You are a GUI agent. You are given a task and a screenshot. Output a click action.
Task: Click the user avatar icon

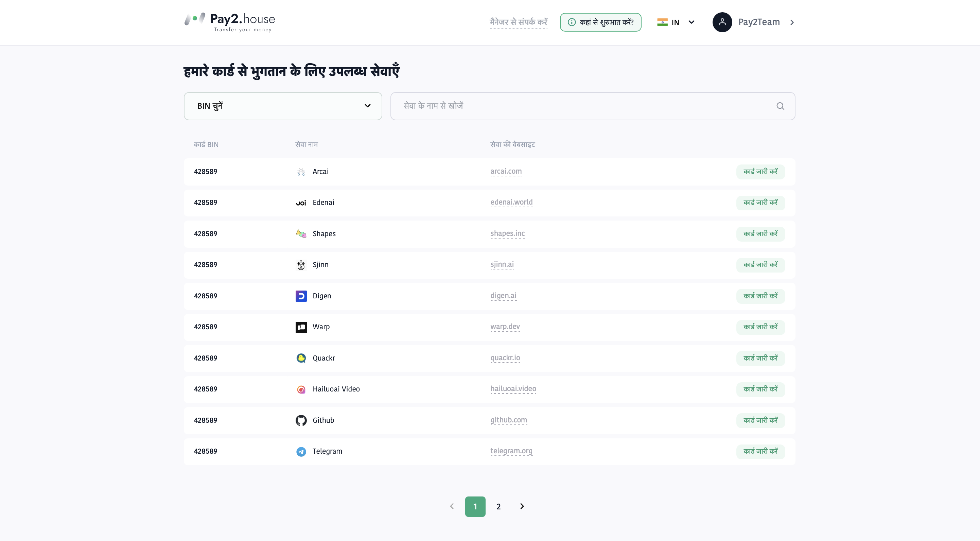click(722, 22)
